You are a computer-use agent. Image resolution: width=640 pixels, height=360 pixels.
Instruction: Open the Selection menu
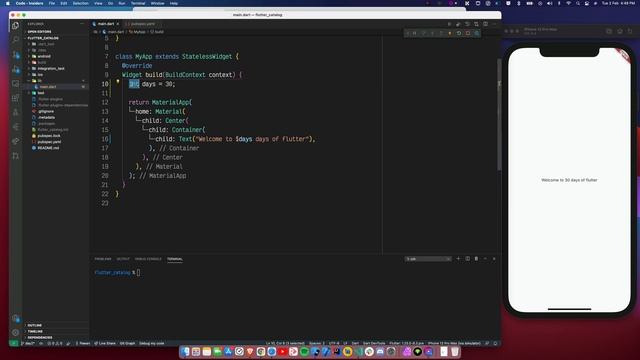pos(80,3)
